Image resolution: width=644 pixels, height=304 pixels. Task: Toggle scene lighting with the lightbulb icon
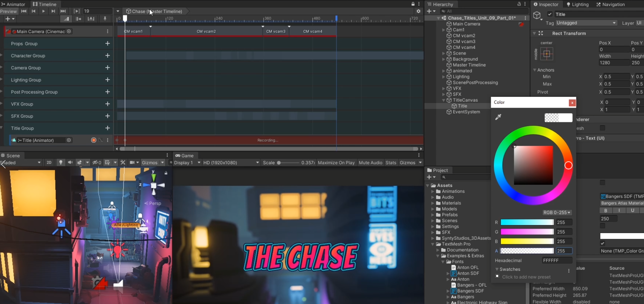pyautogui.click(x=61, y=162)
